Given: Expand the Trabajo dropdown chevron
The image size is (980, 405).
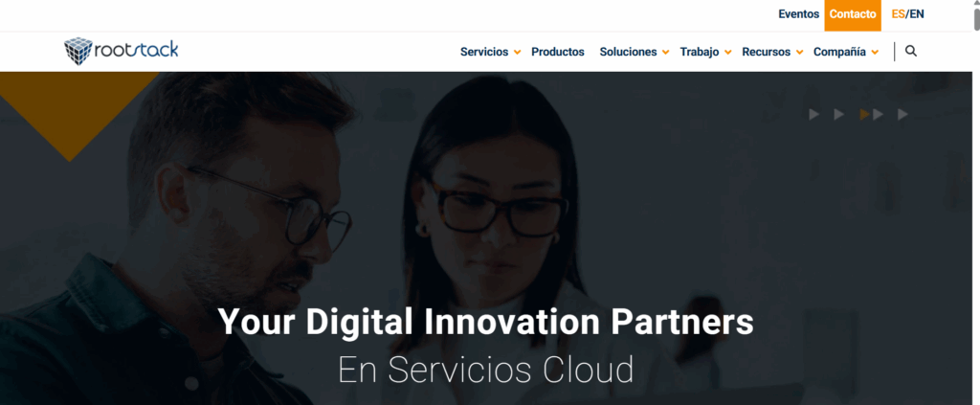Looking at the screenshot, I should click(x=727, y=53).
